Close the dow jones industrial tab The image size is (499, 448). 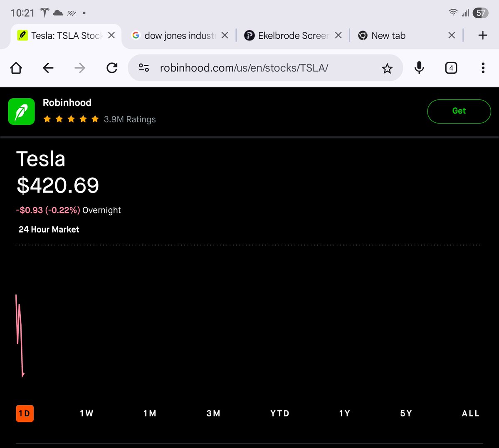(225, 35)
